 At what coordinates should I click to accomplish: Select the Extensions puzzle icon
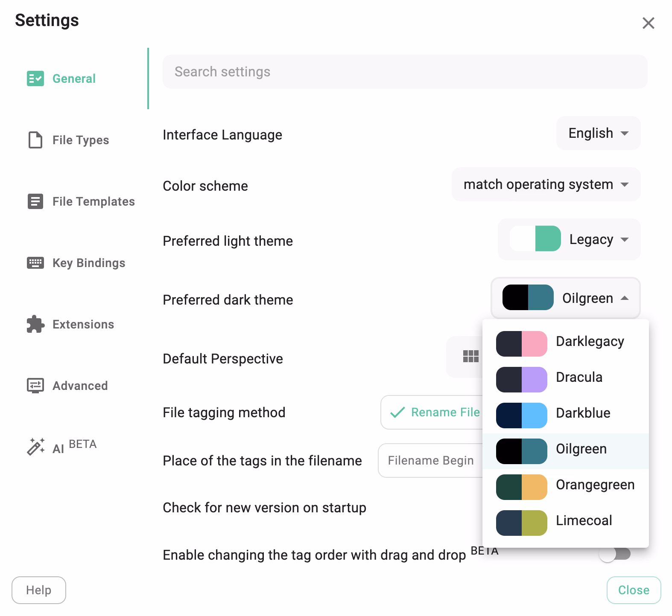[x=36, y=324]
